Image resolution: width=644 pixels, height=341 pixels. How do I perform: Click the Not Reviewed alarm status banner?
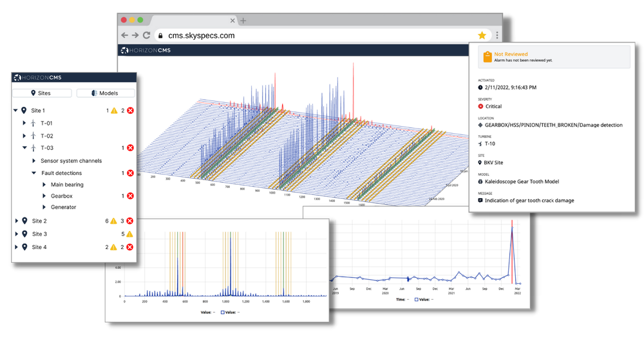point(554,57)
